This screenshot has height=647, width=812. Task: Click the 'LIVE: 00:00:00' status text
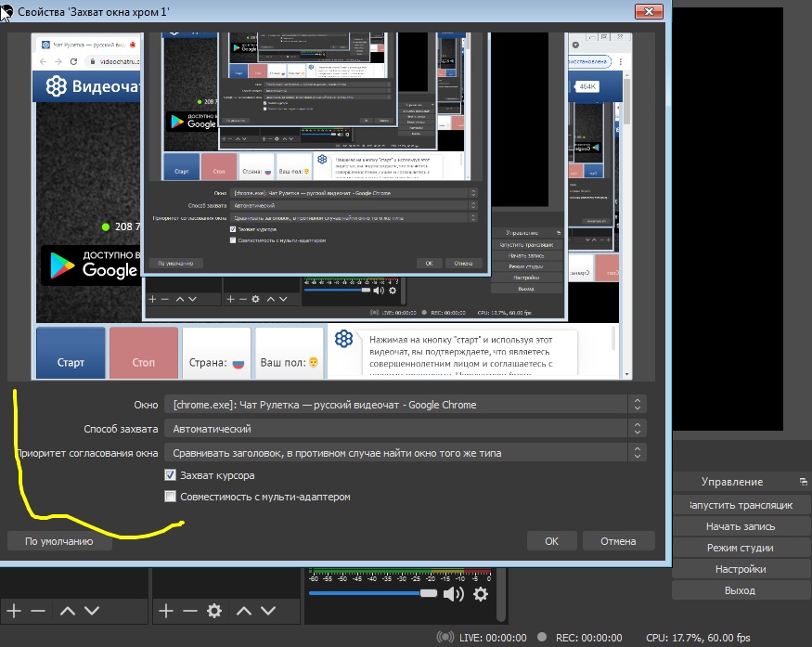(x=493, y=638)
